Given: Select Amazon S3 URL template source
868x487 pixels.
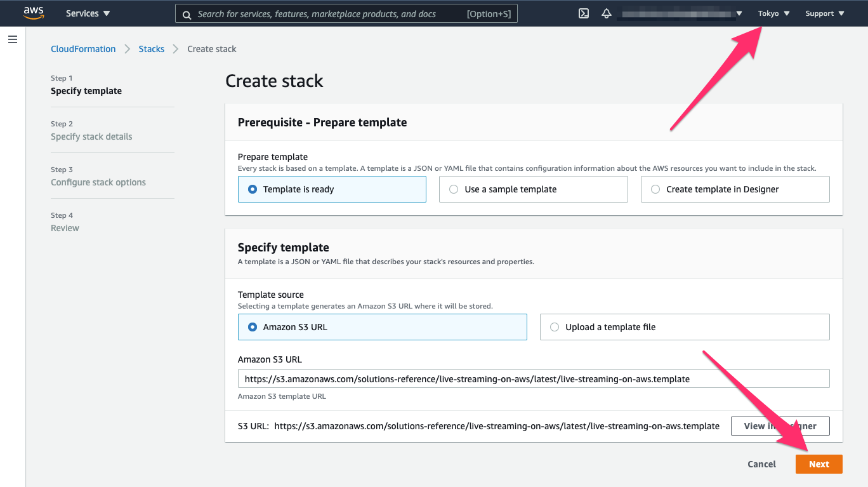Looking at the screenshot, I should pyautogui.click(x=382, y=327).
